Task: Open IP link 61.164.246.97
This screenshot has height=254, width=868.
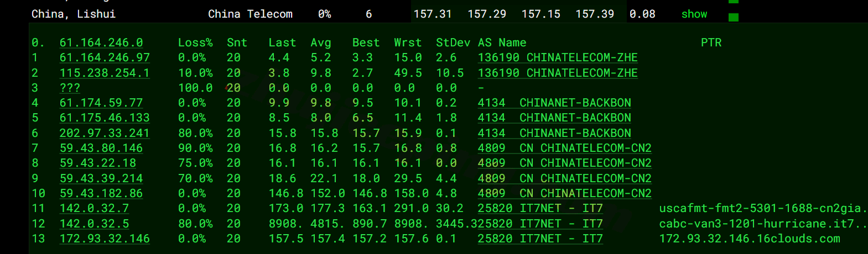Action: pyautogui.click(x=105, y=57)
